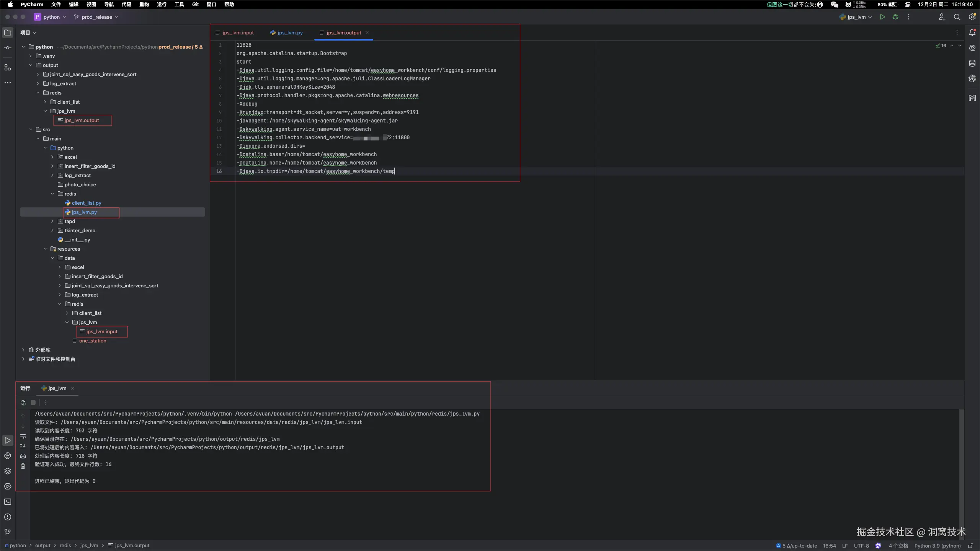Open Search Everywhere with magnifier icon

point(957,17)
